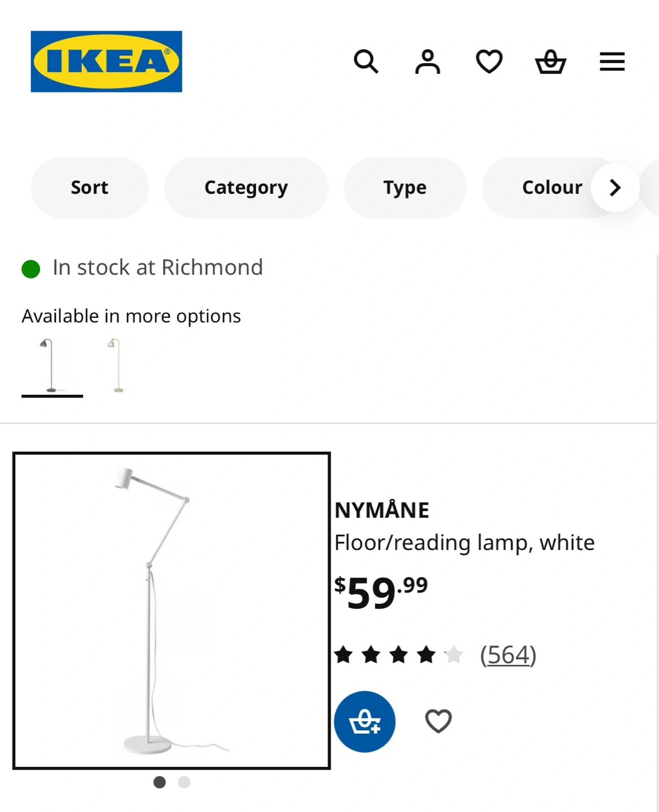Open the white floor lamp product image
This screenshot has height=812, width=659.
point(172,611)
